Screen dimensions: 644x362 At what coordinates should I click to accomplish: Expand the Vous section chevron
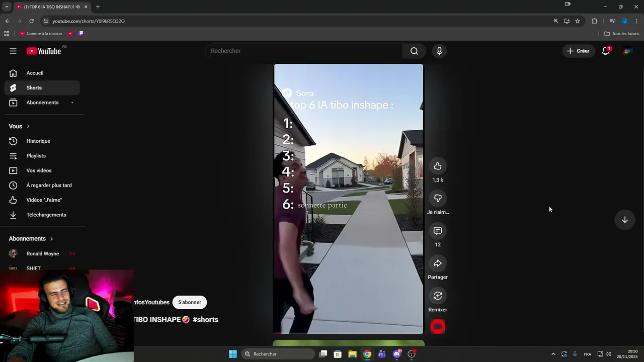28,126
